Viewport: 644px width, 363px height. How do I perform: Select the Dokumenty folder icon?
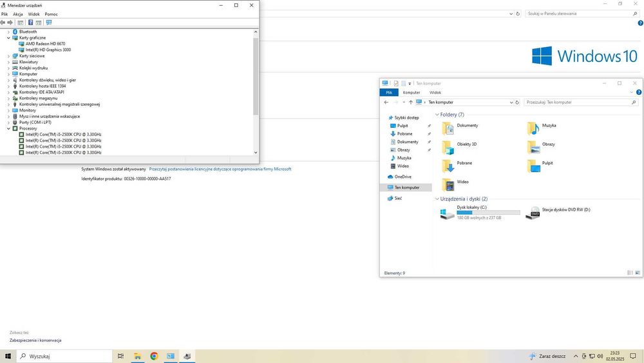pyautogui.click(x=448, y=128)
